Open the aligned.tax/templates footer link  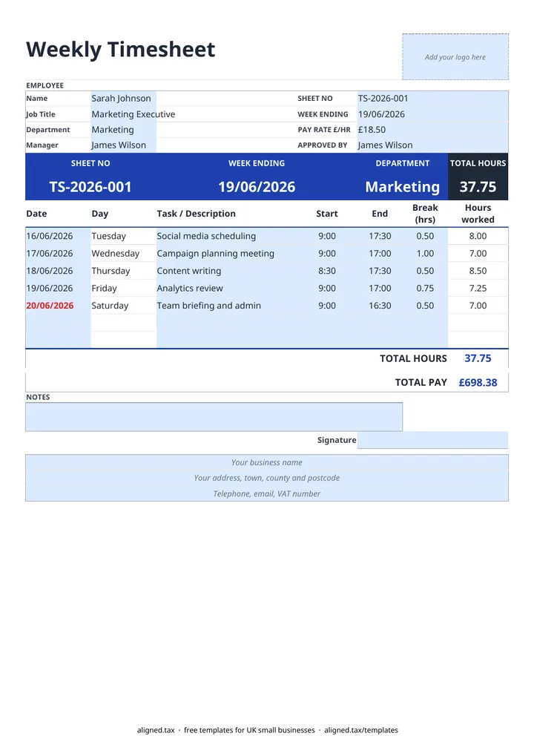pos(361,730)
